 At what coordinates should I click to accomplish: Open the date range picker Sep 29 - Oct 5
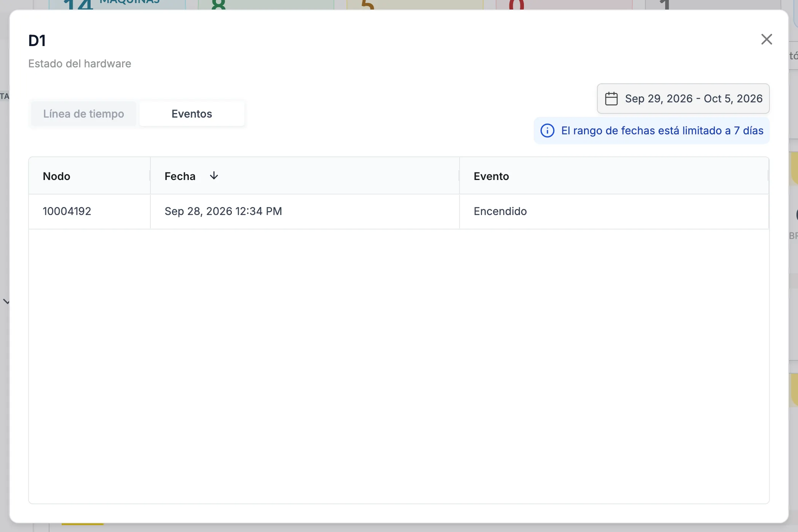pyautogui.click(x=683, y=99)
